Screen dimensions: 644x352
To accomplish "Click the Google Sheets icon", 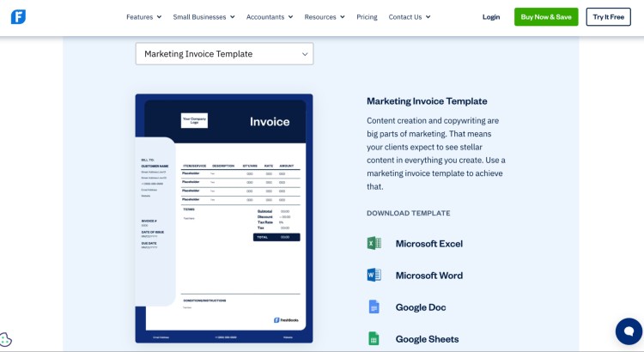I will tap(374, 339).
